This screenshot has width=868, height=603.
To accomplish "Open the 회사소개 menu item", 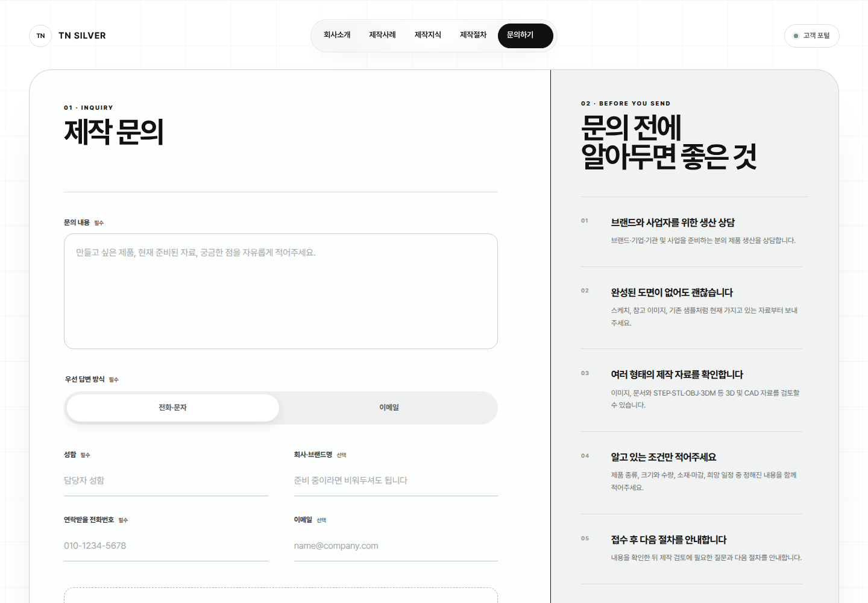I will (x=337, y=35).
